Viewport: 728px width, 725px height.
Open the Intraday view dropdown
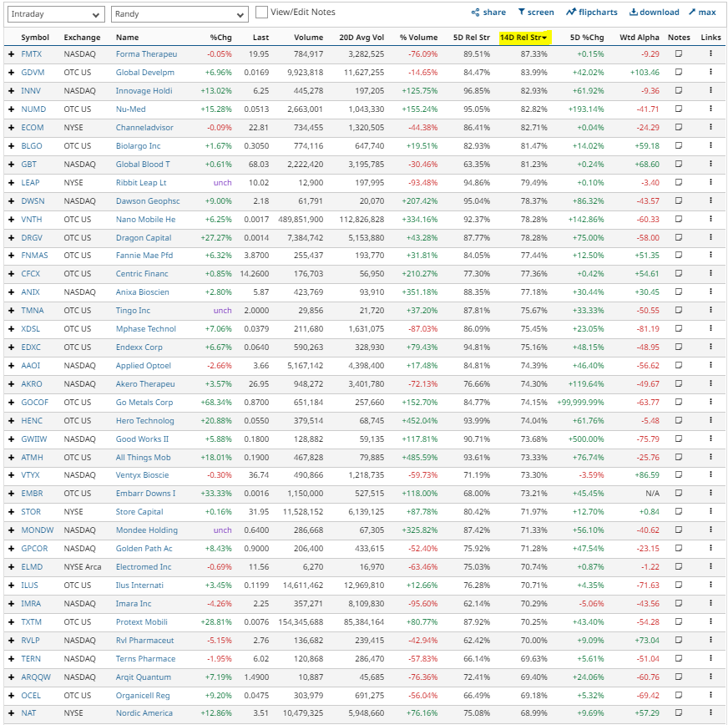(x=56, y=14)
